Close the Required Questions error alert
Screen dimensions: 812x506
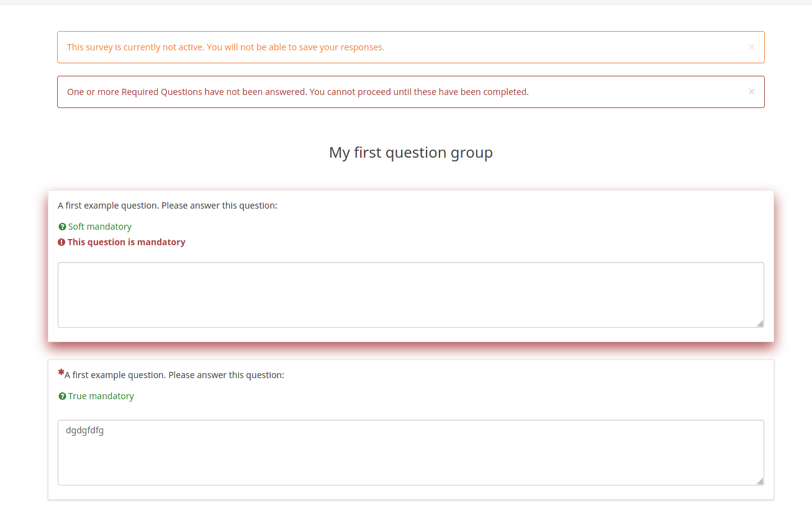751,92
